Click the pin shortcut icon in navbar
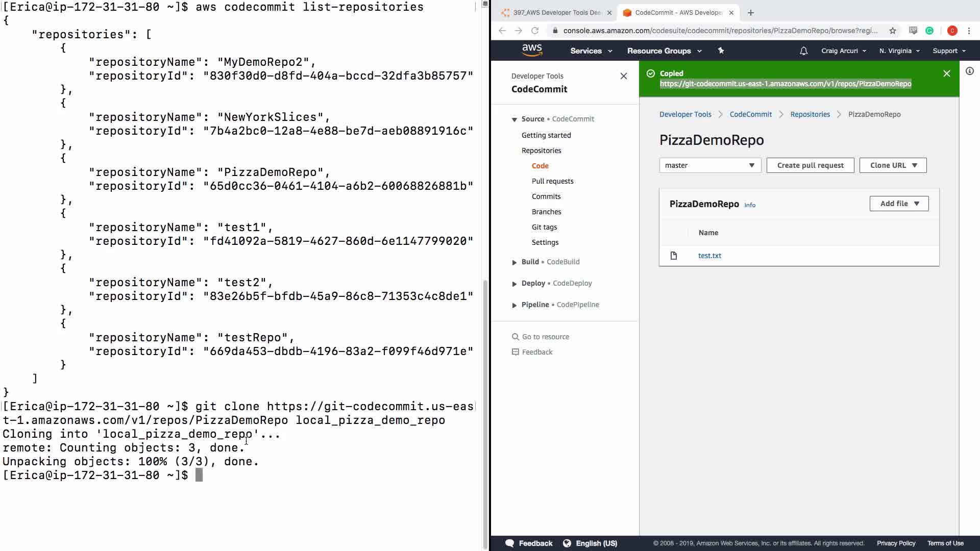This screenshot has width=980, height=551. (x=721, y=51)
